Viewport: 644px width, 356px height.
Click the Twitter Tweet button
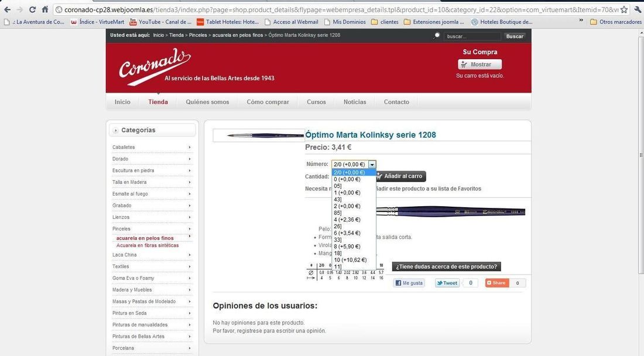coord(447,283)
